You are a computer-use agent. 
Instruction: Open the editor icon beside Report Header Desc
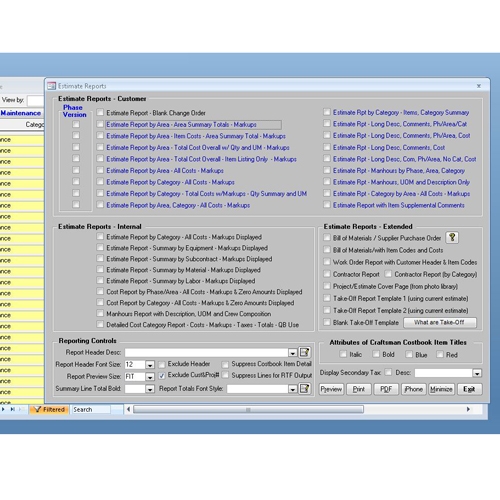305,352
